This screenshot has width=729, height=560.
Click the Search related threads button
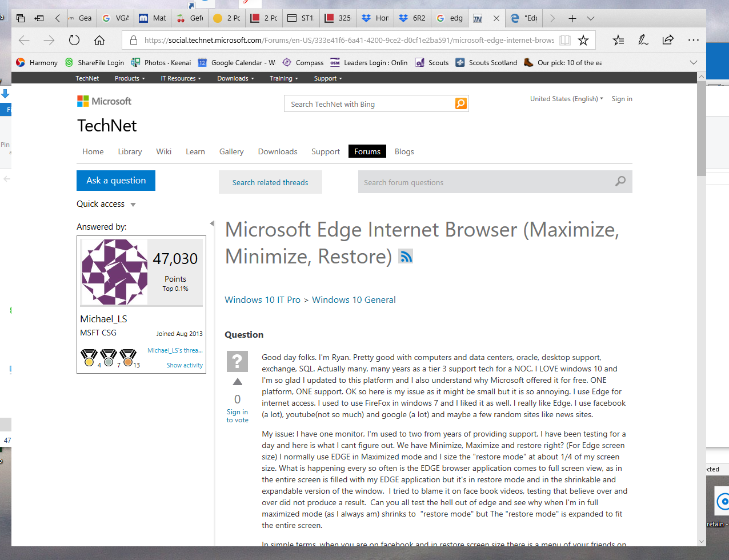click(x=270, y=182)
